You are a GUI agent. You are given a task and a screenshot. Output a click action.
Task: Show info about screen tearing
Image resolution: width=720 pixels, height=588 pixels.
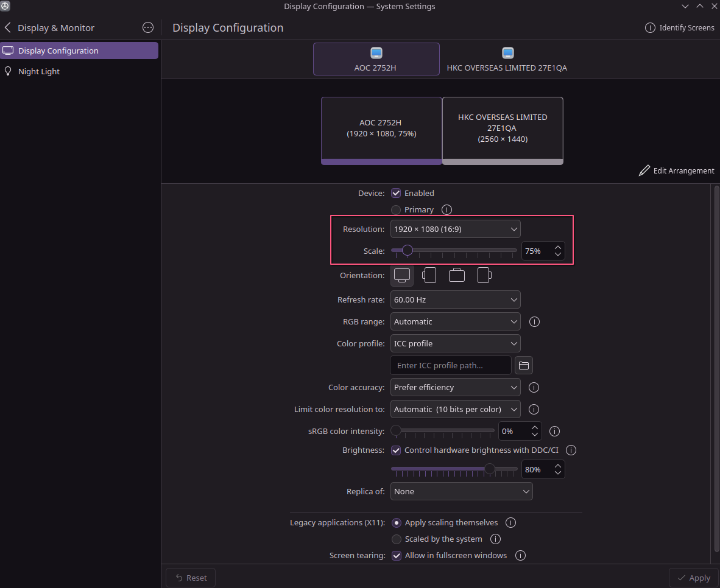click(520, 556)
